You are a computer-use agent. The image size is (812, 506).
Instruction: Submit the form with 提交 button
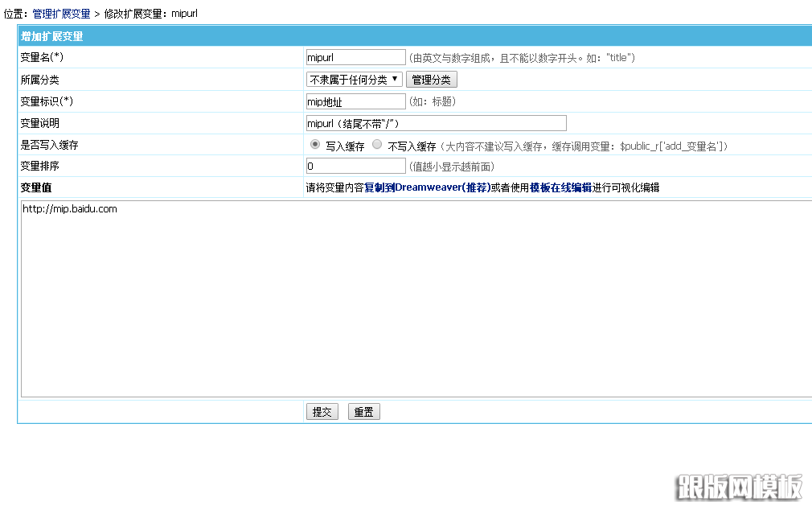tap(322, 412)
